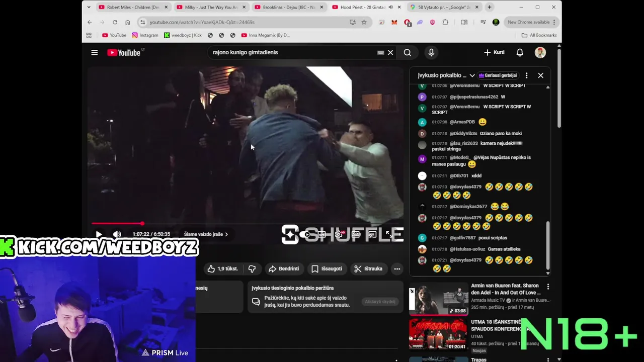Viewport: 644px width, 362px height.
Task: Like the video with 1,9 tūkst.
Action: click(222, 269)
